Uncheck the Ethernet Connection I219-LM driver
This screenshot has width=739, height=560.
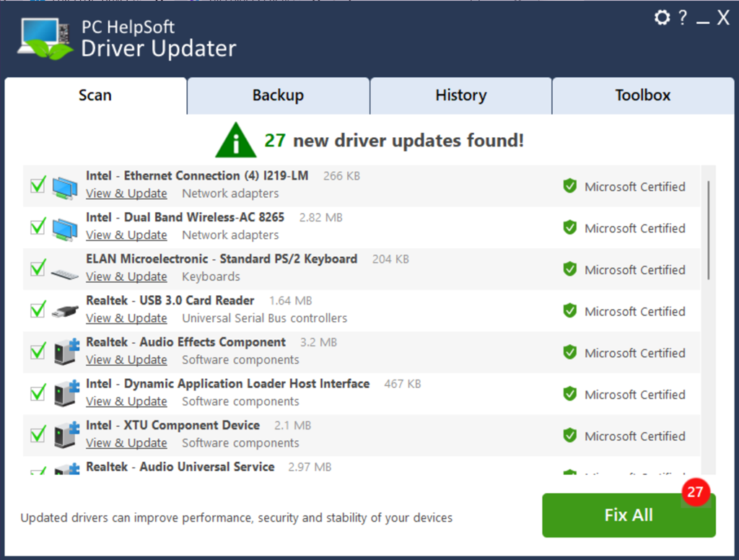pos(38,185)
